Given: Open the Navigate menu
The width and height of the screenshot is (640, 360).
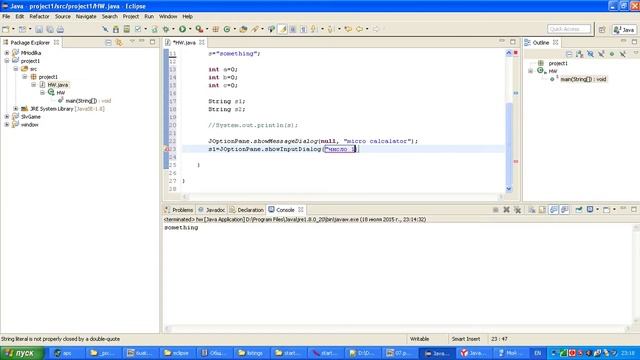Looking at the screenshot, I should pos(86,16).
